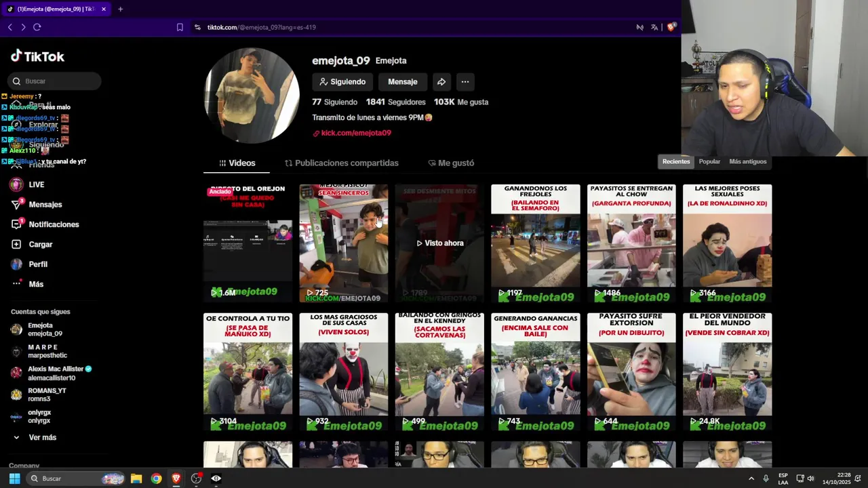Open the kick.com/emejota09 link
This screenshot has height=488, width=868.
352,133
